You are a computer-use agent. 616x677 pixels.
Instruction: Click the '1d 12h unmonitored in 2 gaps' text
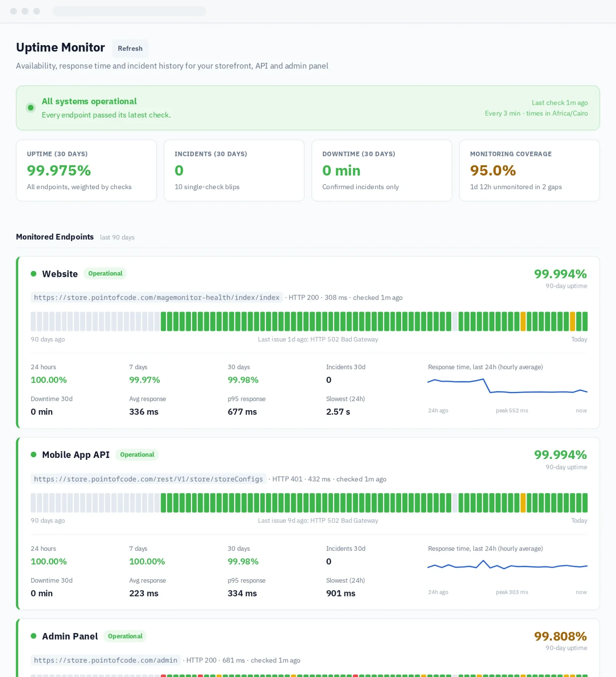click(x=516, y=187)
